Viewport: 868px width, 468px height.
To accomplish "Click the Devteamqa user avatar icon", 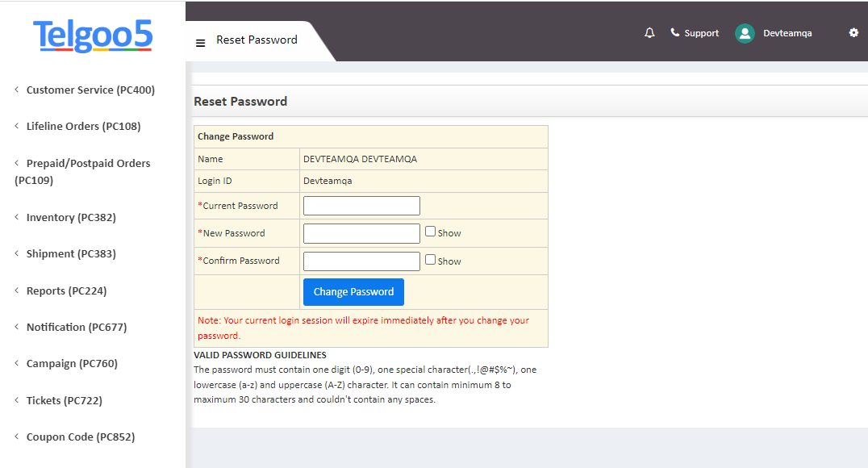I will pyautogui.click(x=745, y=33).
